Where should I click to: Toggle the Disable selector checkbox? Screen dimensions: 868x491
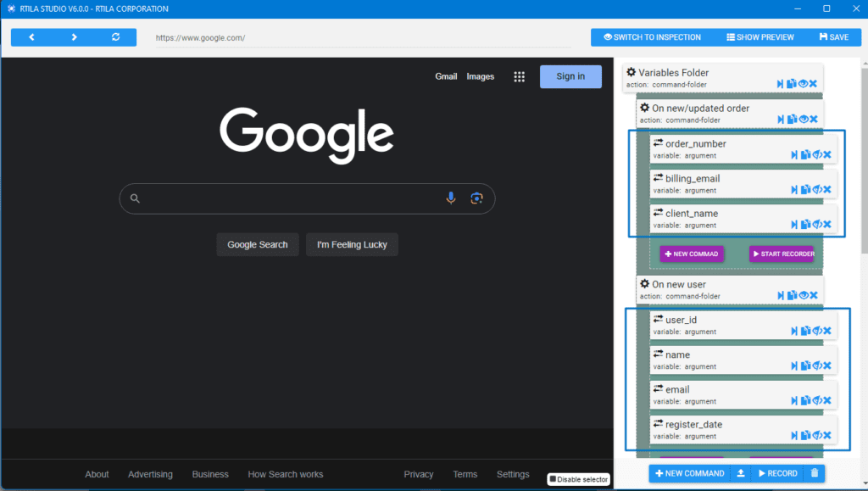[x=553, y=479]
